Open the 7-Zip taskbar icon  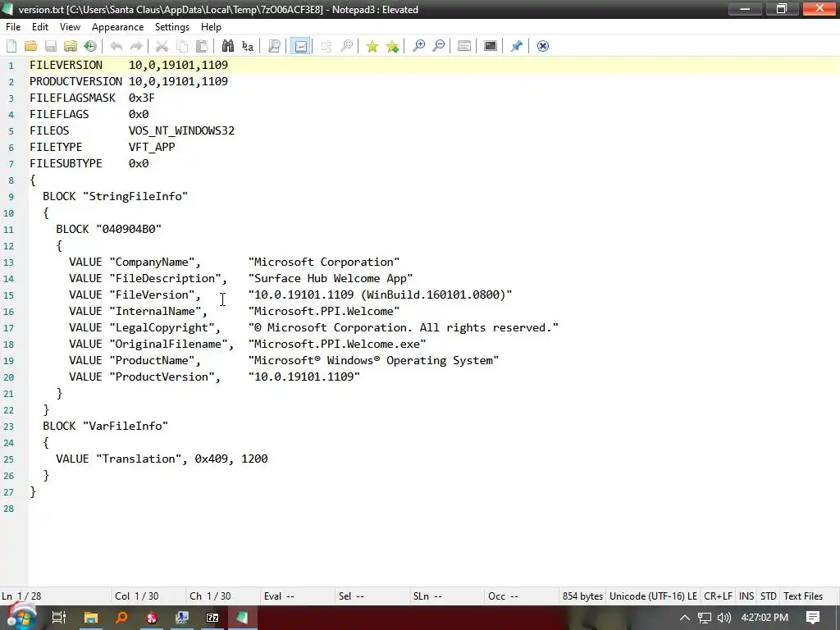(x=212, y=618)
